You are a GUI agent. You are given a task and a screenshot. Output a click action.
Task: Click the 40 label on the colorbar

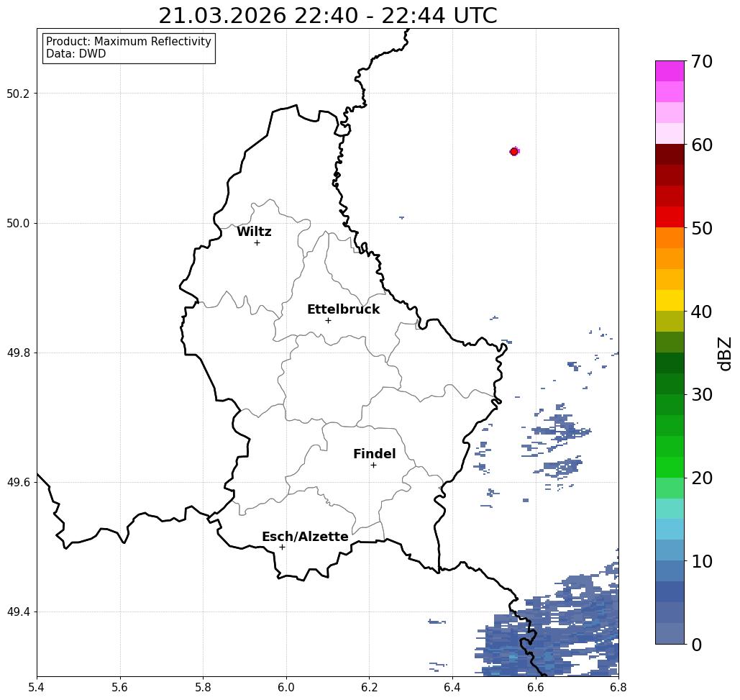pos(702,312)
